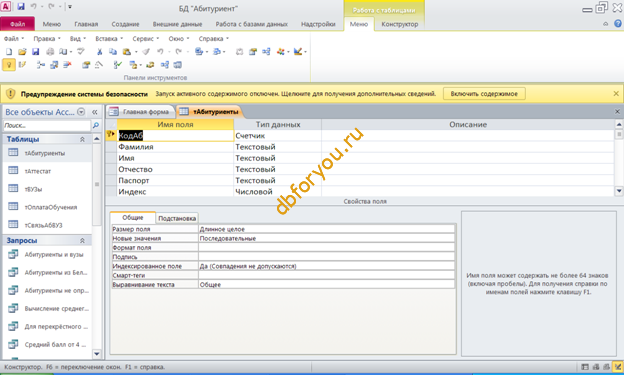Click the Builder wand toolbar icon
Viewport: 624px width, 375px height.
coord(98,64)
